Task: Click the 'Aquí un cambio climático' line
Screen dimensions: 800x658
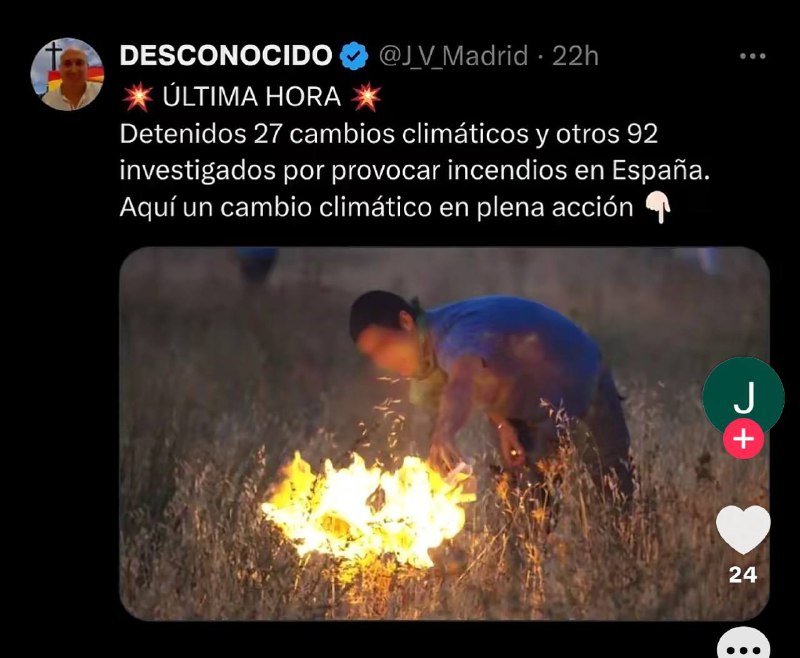Action: (x=377, y=208)
